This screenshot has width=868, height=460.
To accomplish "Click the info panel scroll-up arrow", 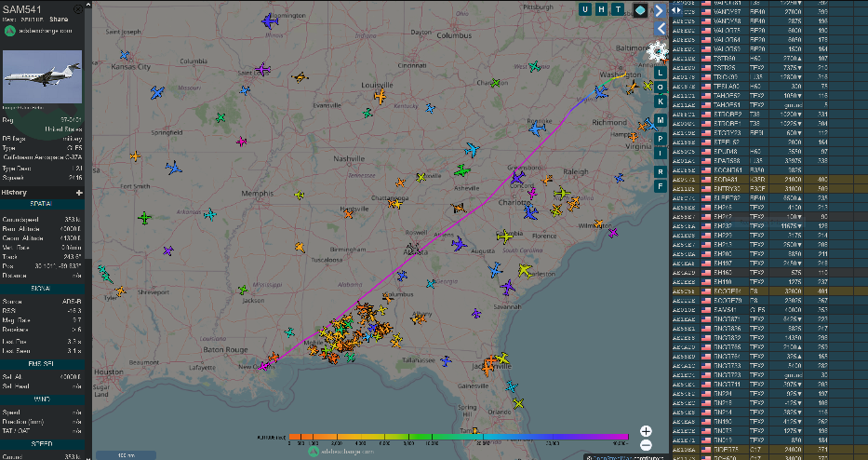I will 88,4.
